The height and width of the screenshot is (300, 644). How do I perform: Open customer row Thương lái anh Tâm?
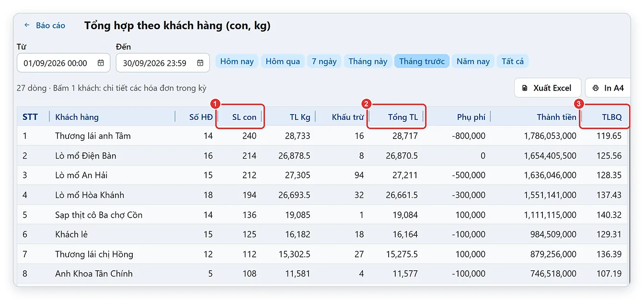(x=322, y=136)
